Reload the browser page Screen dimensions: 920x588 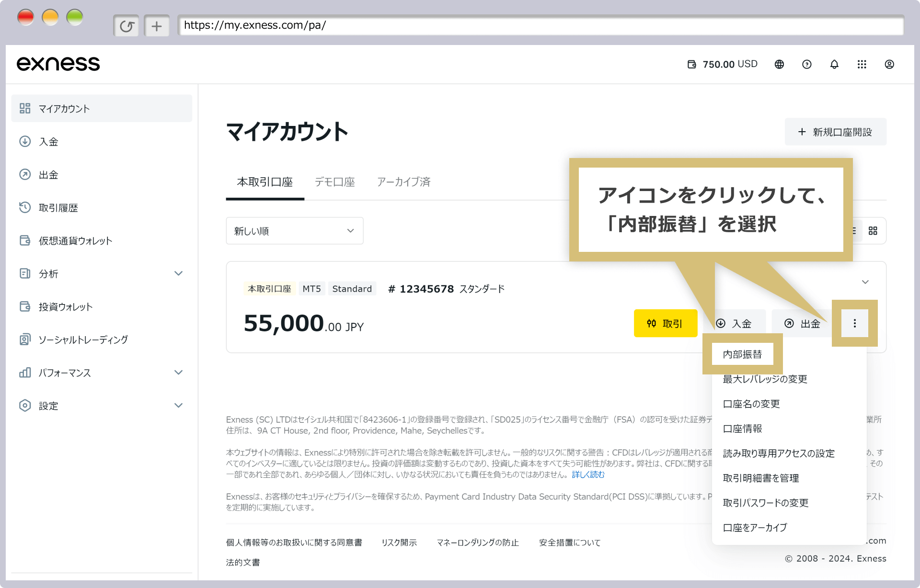tap(126, 26)
